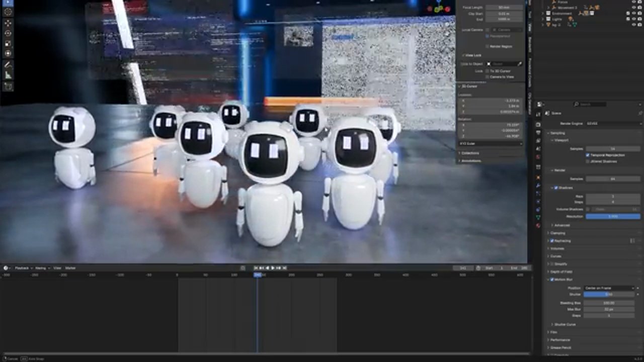Toggle the Raytracing checkbox
The image size is (644, 362).
point(552,241)
